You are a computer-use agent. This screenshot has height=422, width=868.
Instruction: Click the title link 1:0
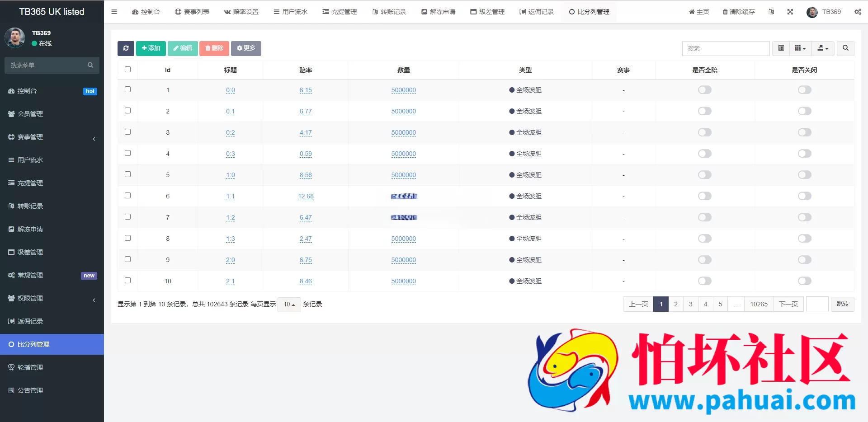click(x=231, y=175)
